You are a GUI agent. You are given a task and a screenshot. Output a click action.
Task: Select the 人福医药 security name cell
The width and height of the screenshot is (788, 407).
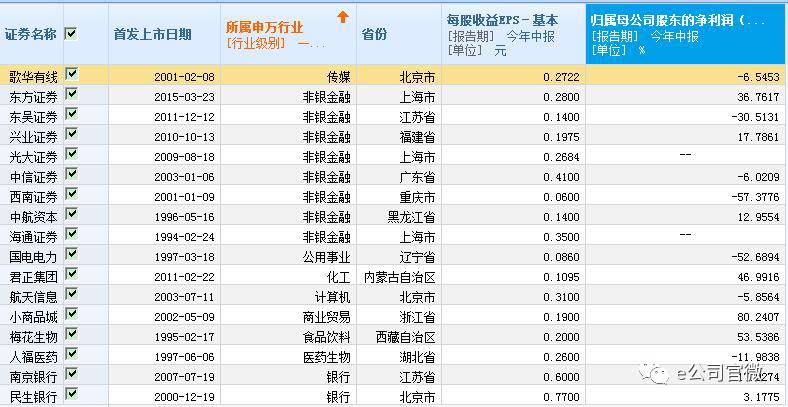coord(32,357)
